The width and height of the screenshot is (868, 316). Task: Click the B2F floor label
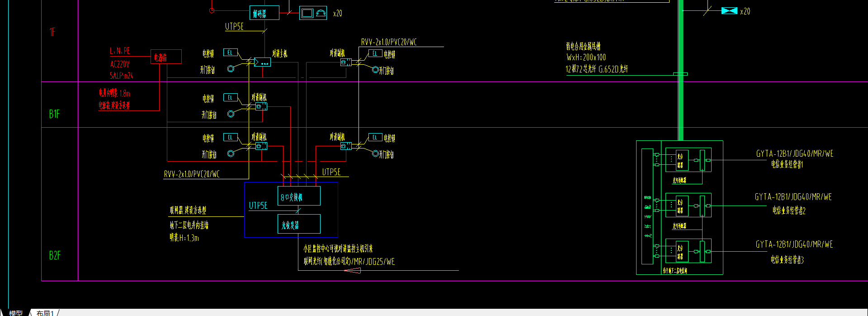point(55,255)
